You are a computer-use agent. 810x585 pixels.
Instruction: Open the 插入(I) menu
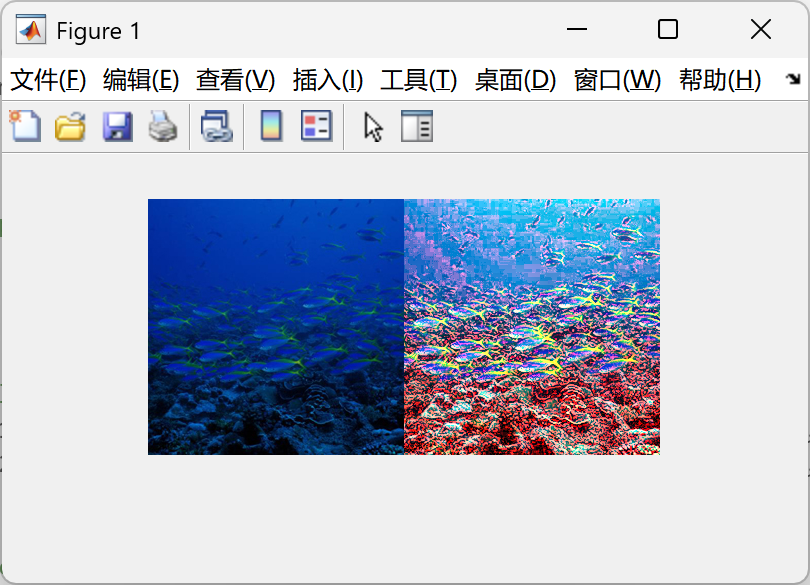tap(328, 80)
